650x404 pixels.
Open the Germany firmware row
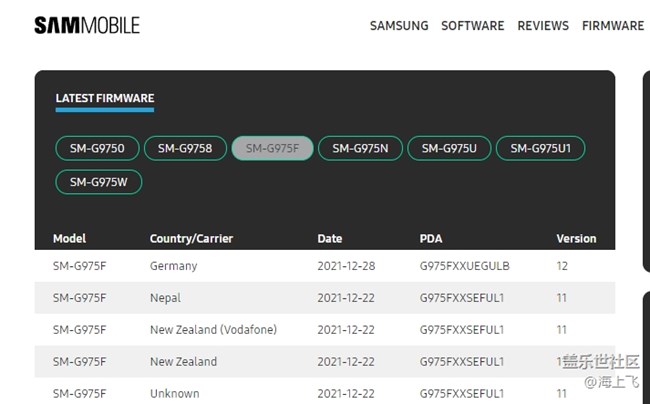(x=173, y=266)
